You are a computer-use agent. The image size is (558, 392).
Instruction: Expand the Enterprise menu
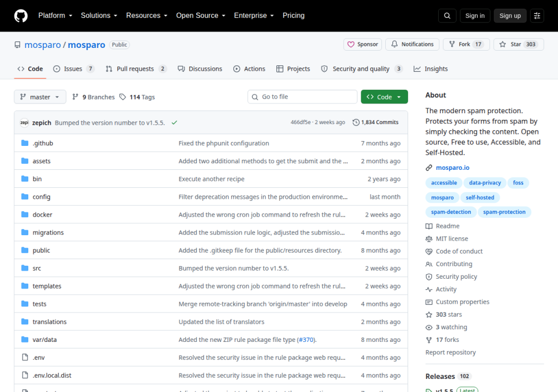254,16
